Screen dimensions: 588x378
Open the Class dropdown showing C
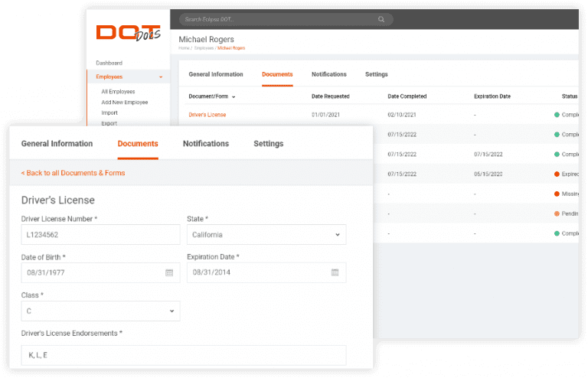[x=100, y=311]
